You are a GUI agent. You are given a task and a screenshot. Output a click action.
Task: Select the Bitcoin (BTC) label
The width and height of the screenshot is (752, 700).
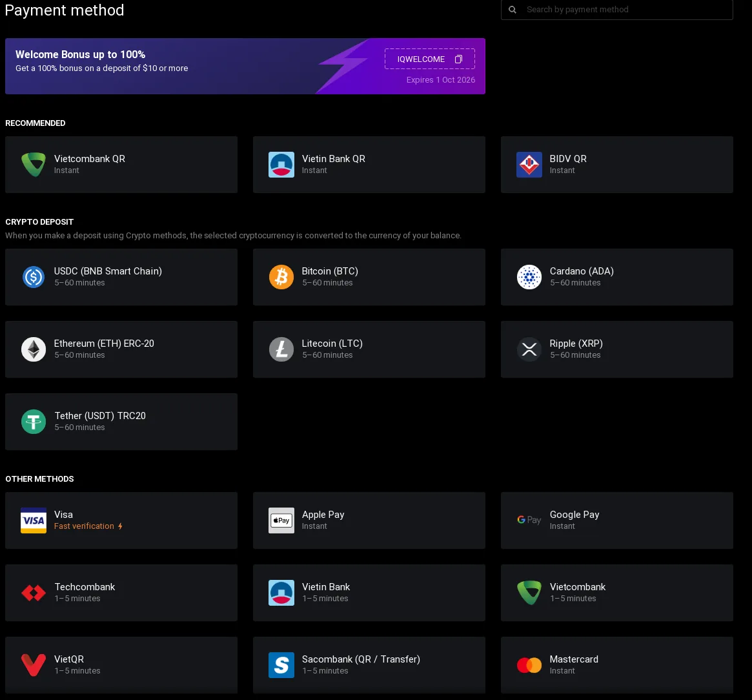[330, 271]
